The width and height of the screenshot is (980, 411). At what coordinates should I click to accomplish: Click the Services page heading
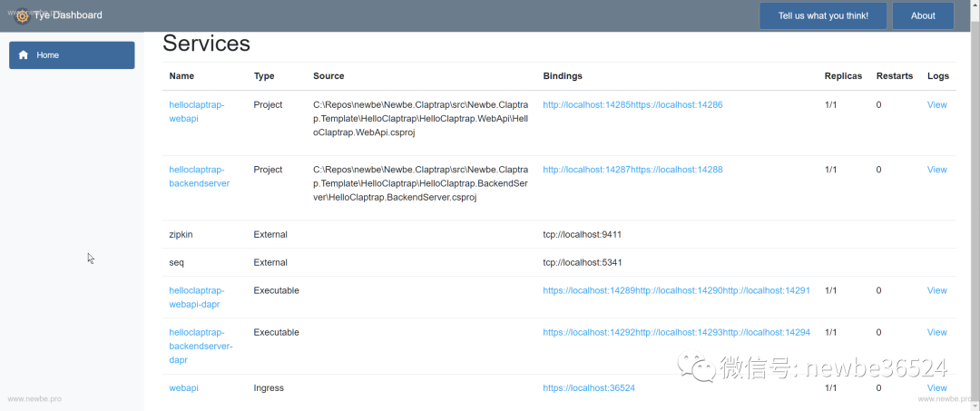pos(206,44)
